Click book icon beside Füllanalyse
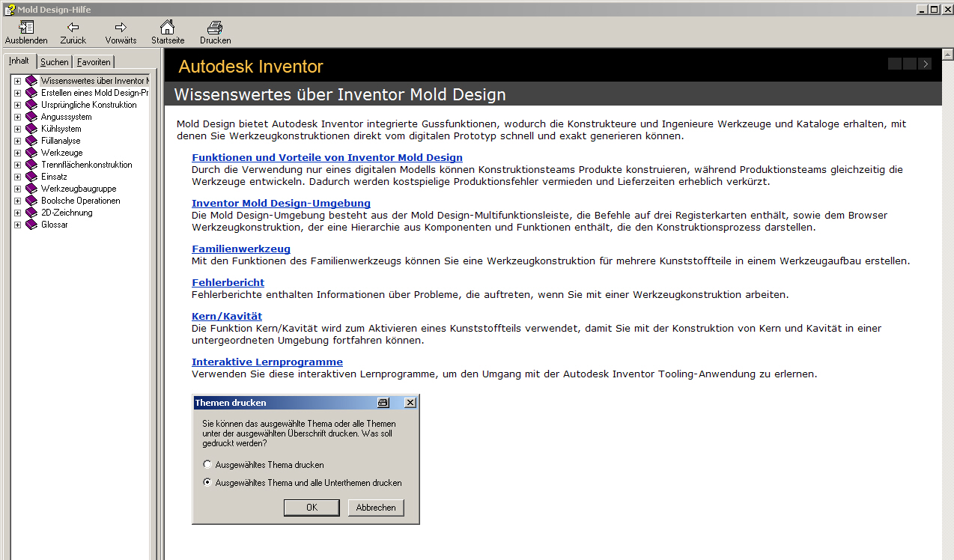 point(31,141)
